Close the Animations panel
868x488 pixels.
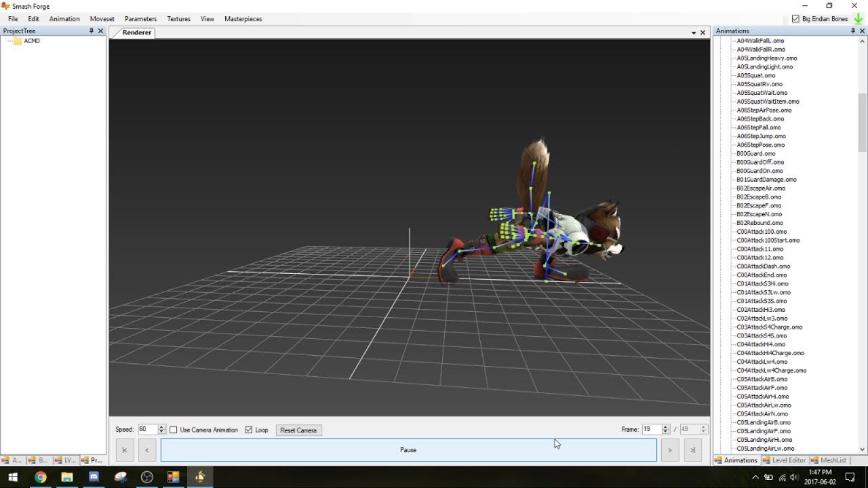(863, 31)
